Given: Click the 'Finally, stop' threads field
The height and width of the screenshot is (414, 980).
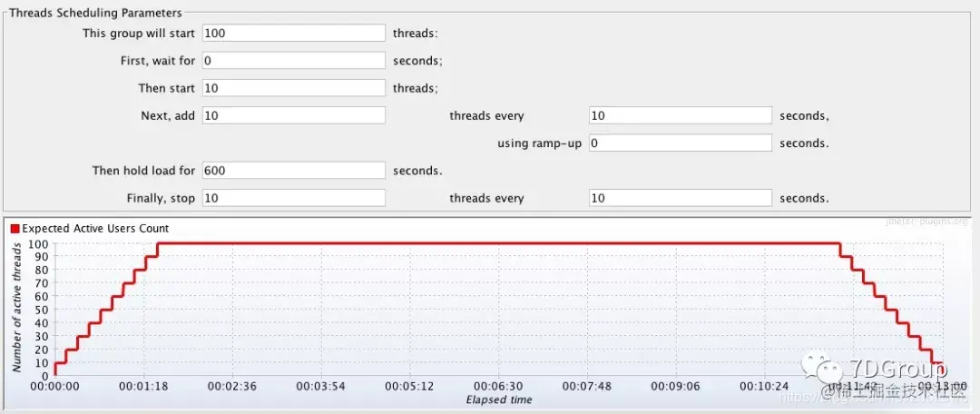Looking at the screenshot, I should point(294,198).
